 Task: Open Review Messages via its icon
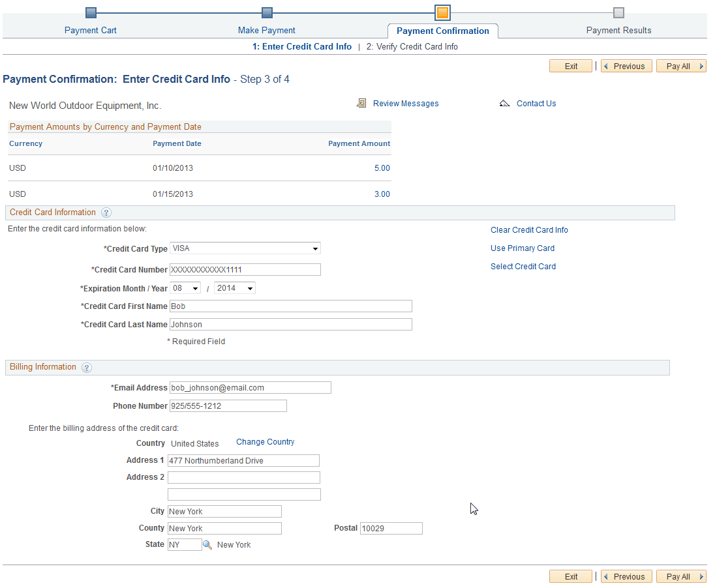pos(362,103)
